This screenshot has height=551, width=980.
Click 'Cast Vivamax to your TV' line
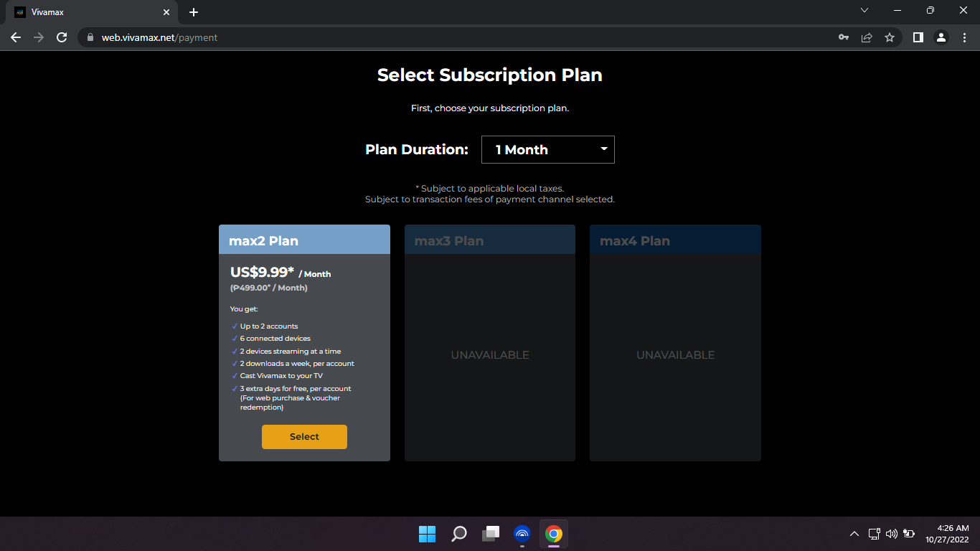point(281,376)
